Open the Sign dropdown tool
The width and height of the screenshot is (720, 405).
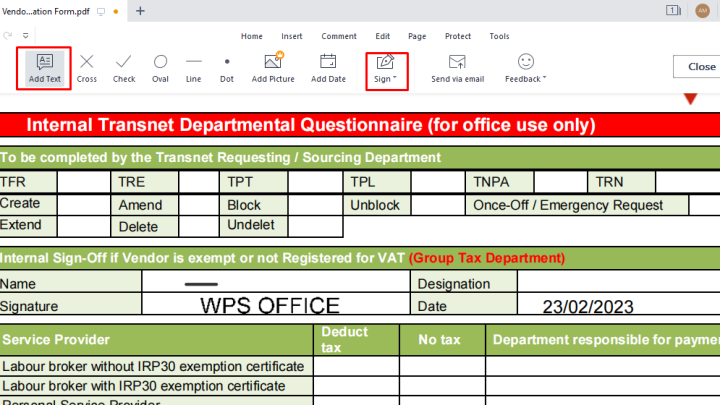pyautogui.click(x=385, y=69)
